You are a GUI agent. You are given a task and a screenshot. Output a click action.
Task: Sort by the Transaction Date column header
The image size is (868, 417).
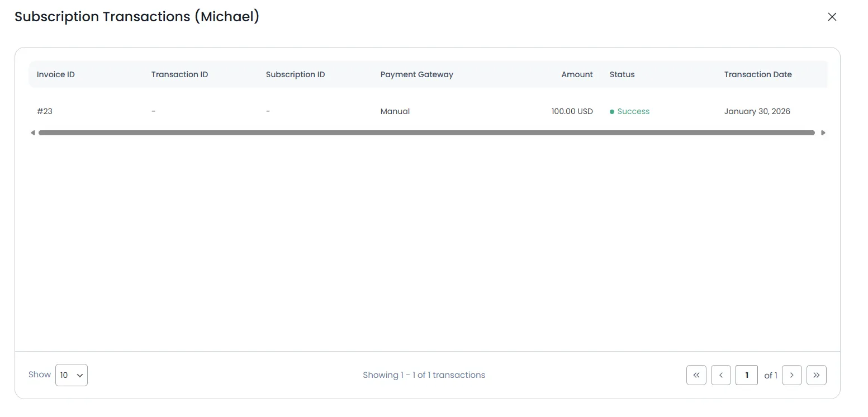(x=758, y=74)
